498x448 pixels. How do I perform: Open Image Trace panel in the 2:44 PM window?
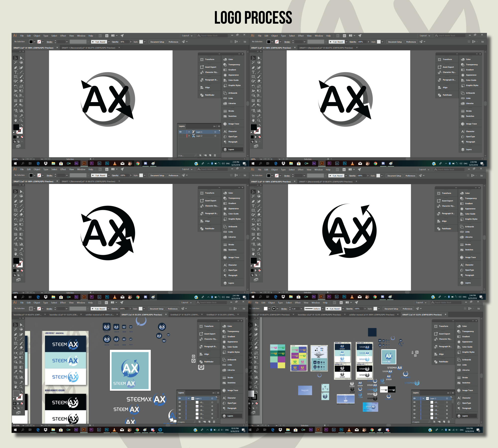[468, 257]
